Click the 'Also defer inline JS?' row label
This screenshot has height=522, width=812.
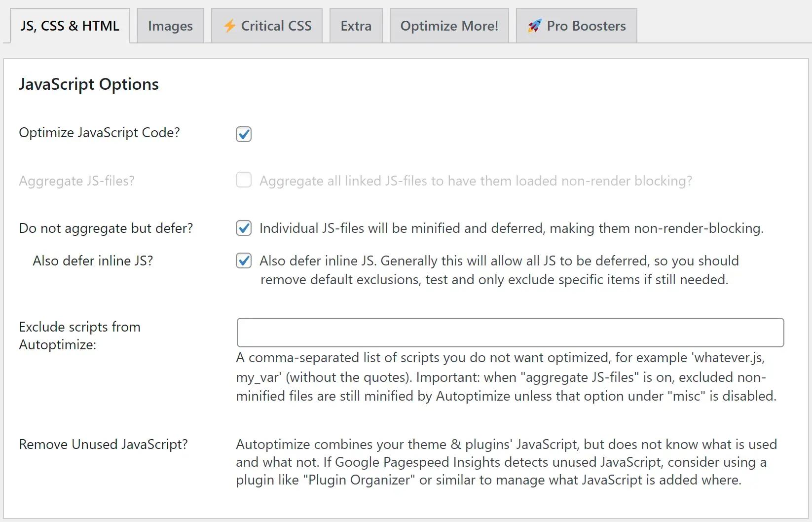pos(93,261)
